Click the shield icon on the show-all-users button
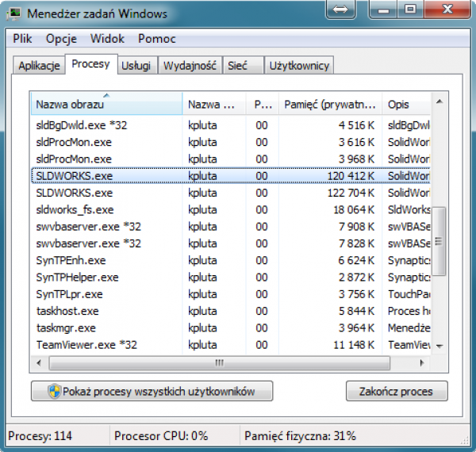The height and width of the screenshot is (452, 476). tap(54, 391)
